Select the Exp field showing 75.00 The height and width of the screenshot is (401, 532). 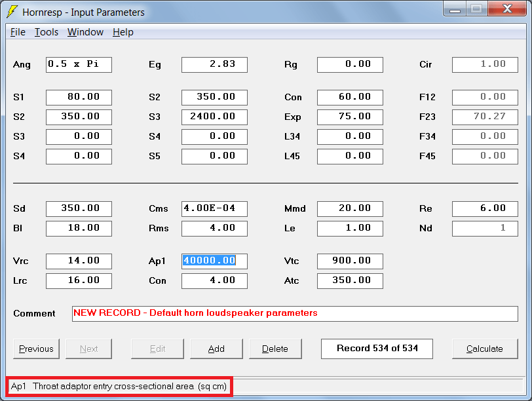350,117
